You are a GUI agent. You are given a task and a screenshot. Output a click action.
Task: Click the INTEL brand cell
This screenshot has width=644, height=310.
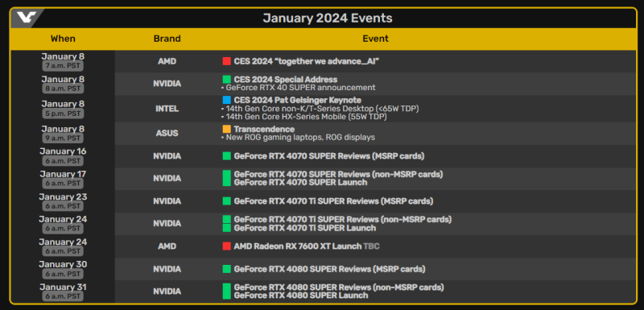click(x=167, y=109)
